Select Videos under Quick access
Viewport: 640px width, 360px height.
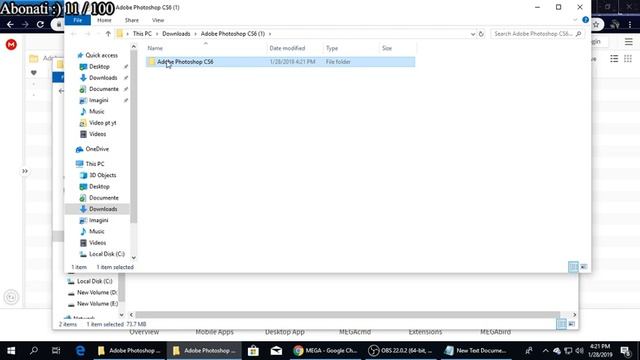point(98,134)
